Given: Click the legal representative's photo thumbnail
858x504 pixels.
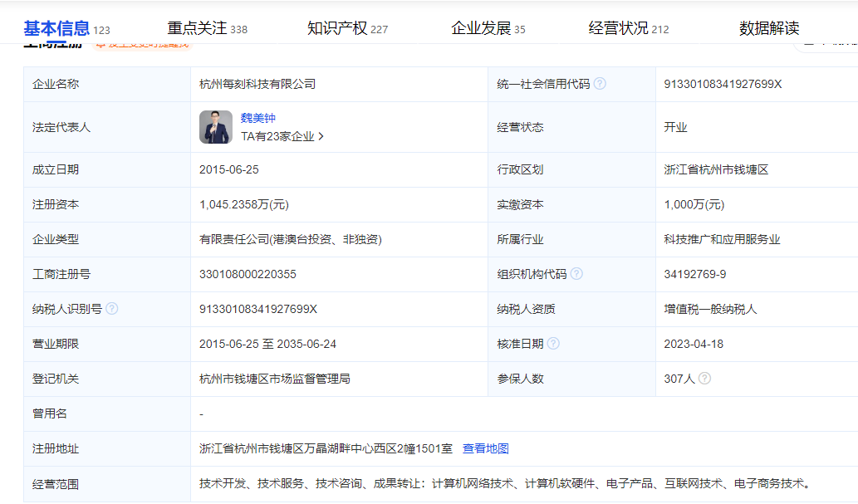Looking at the screenshot, I should (x=216, y=127).
